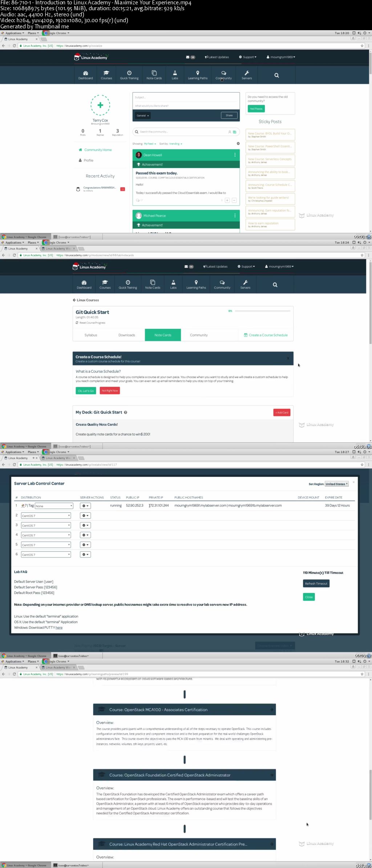This screenshot has height=868, width=372.
Task: Click the Not Right Now button
Action: 110,391
